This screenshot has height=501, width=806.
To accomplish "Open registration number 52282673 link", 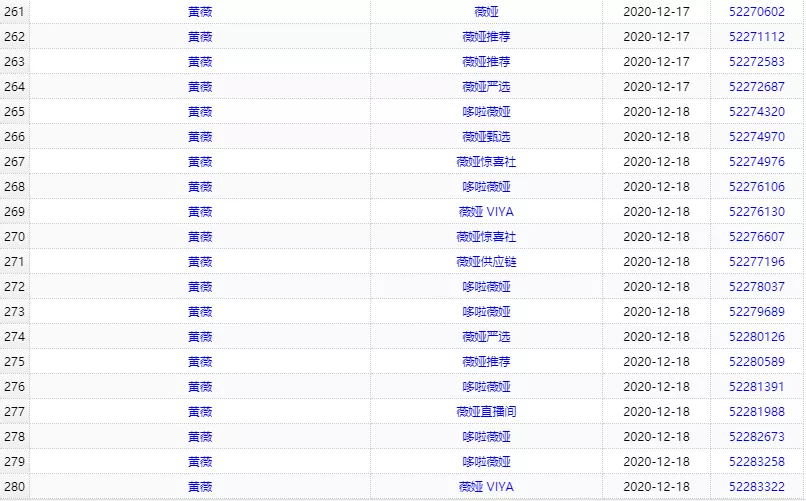I will click(x=757, y=437).
